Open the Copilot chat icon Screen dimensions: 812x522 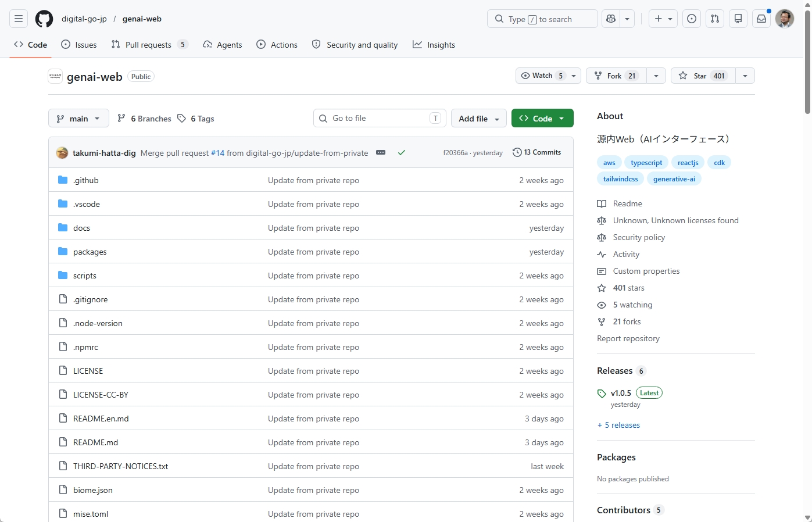pos(610,19)
